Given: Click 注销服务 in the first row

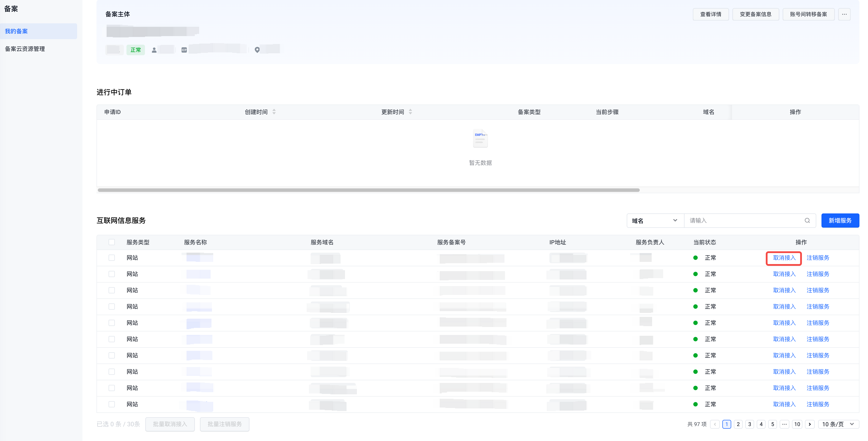Looking at the screenshot, I should point(818,257).
